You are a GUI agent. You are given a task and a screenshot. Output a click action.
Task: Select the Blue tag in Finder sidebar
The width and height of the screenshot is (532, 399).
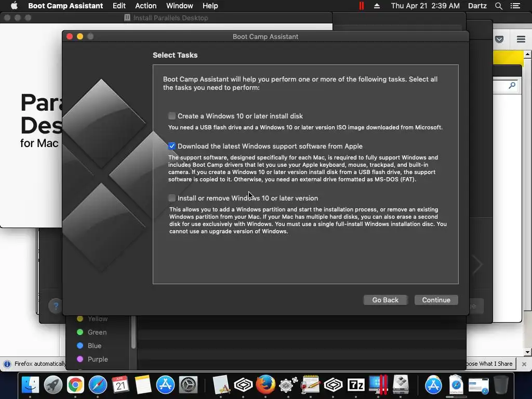[89, 345]
